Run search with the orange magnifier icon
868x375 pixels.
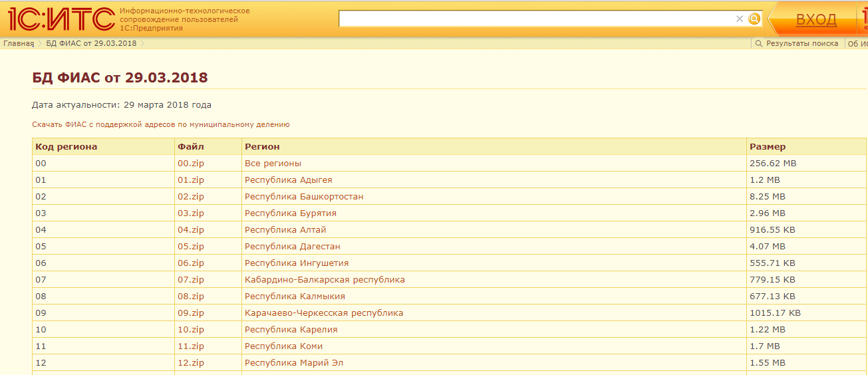(x=754, y=19)
